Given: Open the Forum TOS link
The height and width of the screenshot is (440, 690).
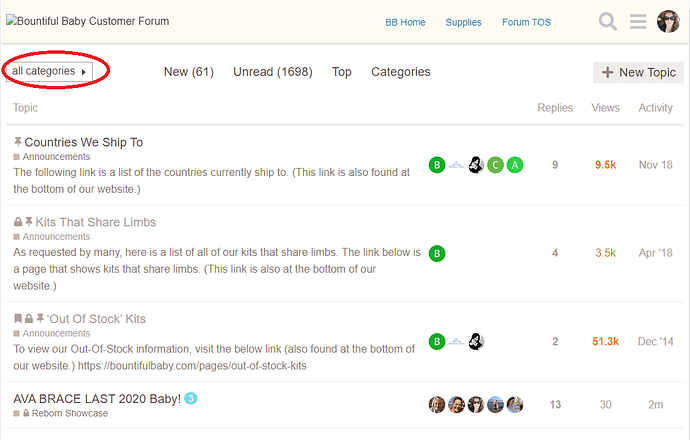Looking at the screenshot, I should tap(526, 22).
